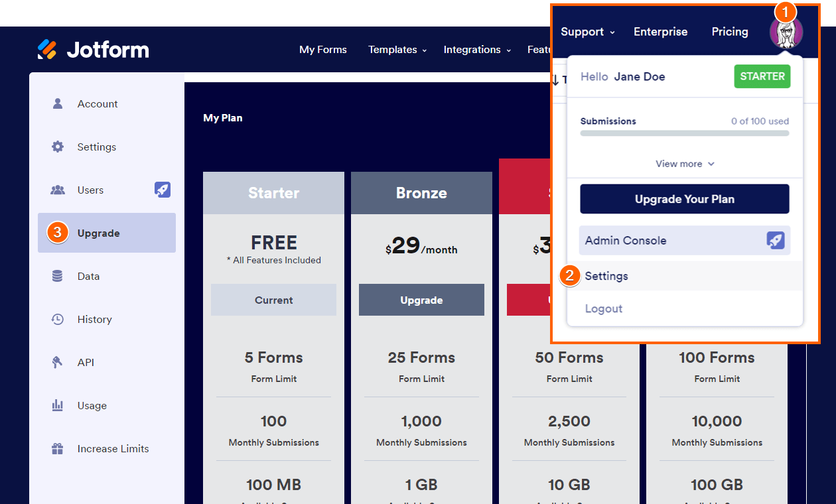
Task: Click 'Hello Jane Doe' greeting text
Action: pyautogui.click(x=622, y=76)
